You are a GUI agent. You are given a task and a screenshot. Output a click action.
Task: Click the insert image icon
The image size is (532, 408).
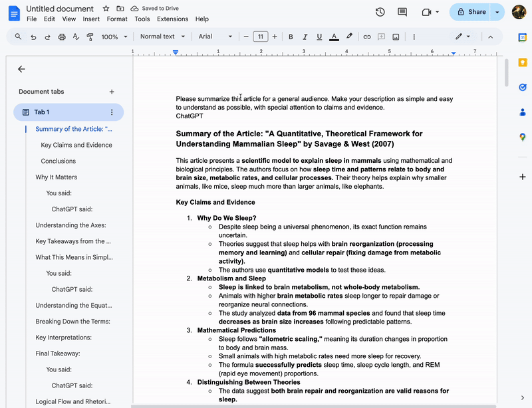[396, 37]
